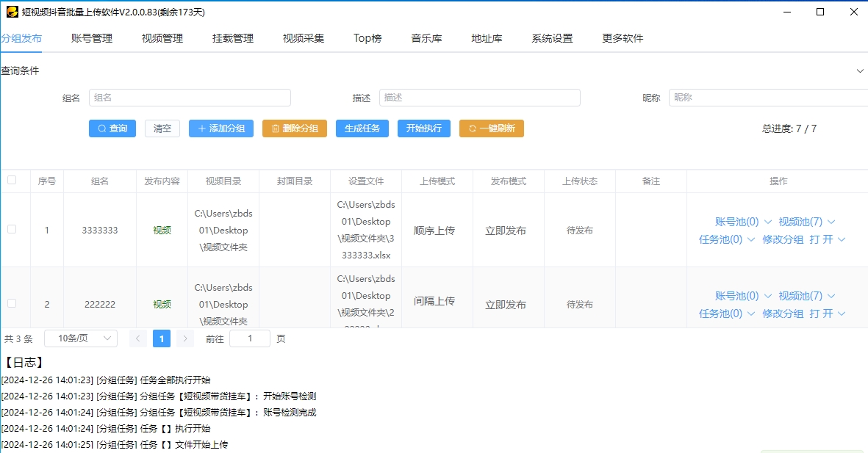Viewport: 868px width, 453px height.
Task: Check the row 1 checkbox for 3333333
Action: [12, 230]
